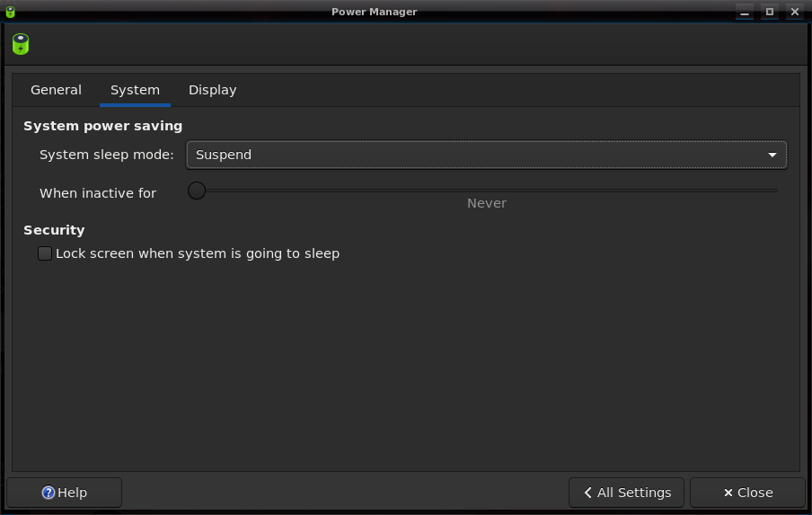Open the System sleep mode dropdown

487,155
